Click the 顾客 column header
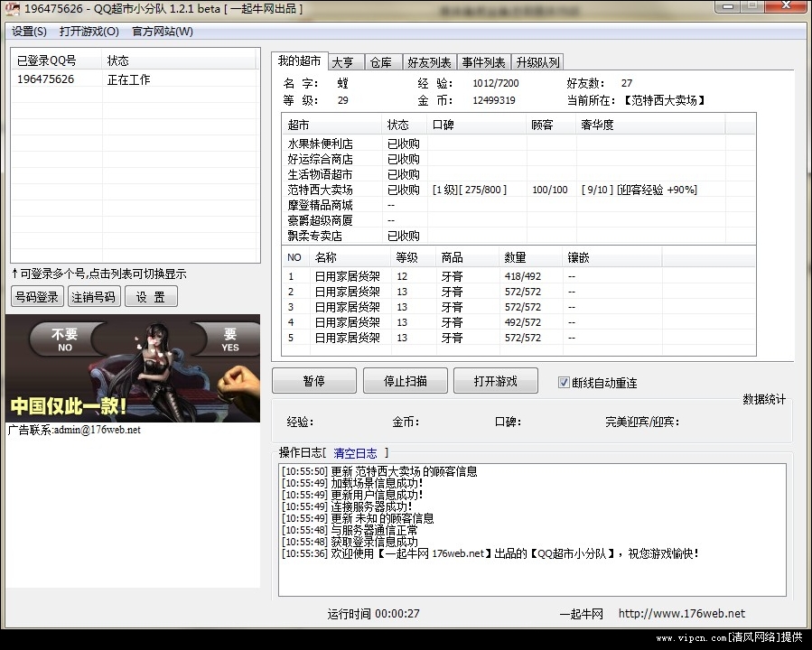This screenshot has width=812, height=650. point(551,125)
